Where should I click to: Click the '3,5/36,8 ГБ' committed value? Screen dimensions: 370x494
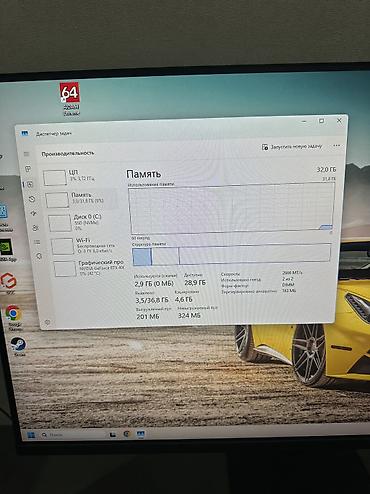click(x=152, y=300)
